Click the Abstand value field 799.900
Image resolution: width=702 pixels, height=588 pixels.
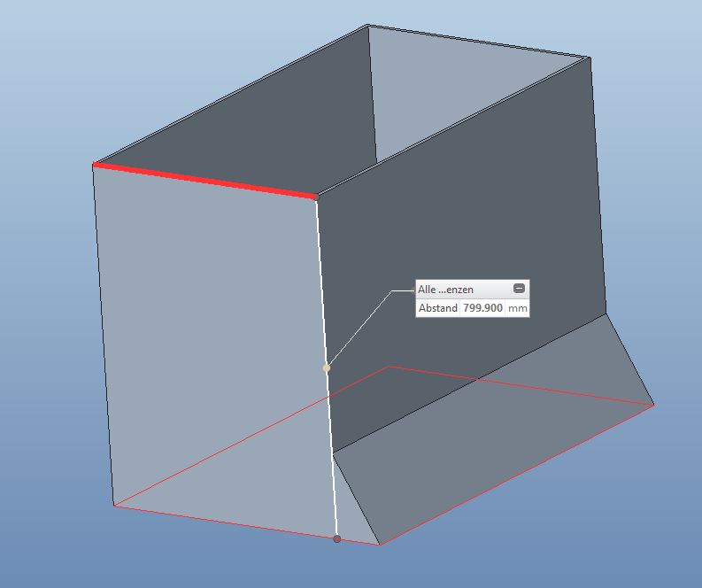coord(482,308)
